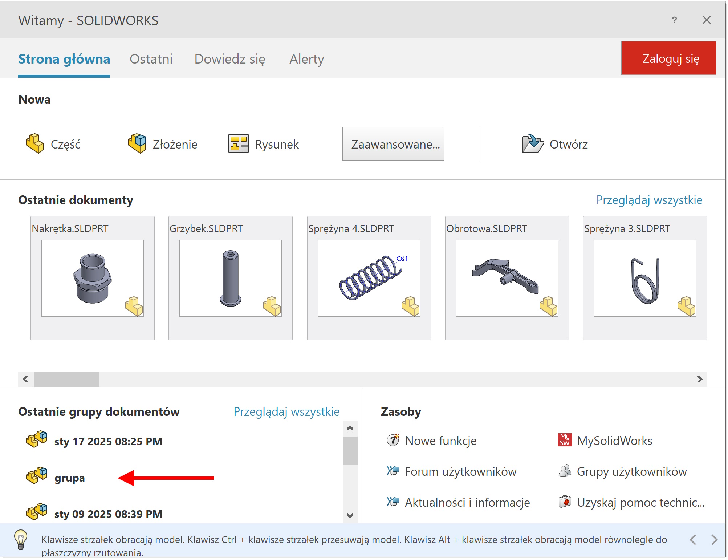Click the 'Rysunek' label
The width and height of the screenshot is (728, 560).
tap(277, 144)
